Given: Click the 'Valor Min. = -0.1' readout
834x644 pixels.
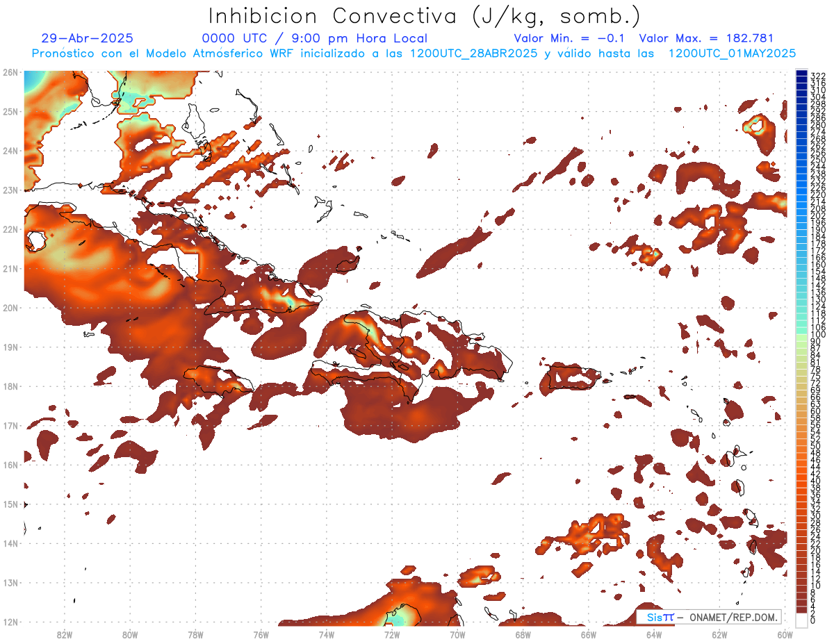Looking at the screenshot, I should [570, 38].
